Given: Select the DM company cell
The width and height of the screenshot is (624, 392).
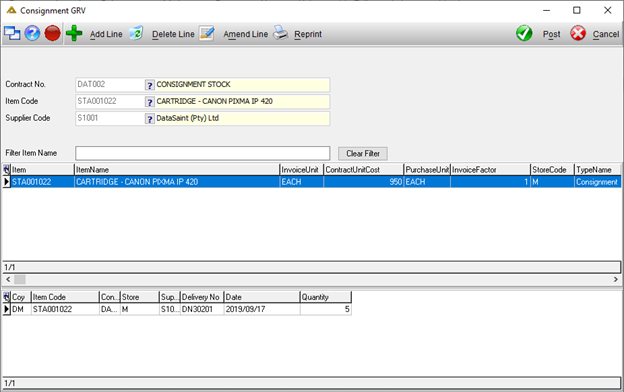Looking at the screenshot, I should click(21, 309).
